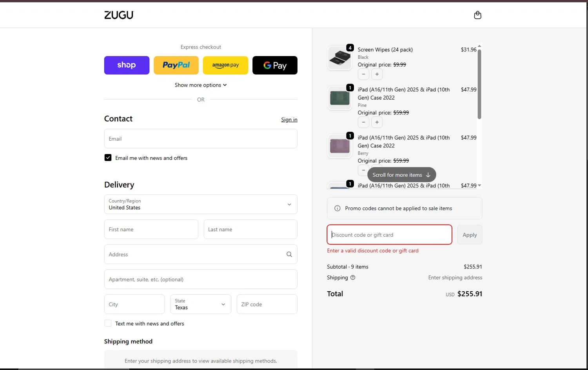
Task: Focus the Email input field
Action: point(201,139)
